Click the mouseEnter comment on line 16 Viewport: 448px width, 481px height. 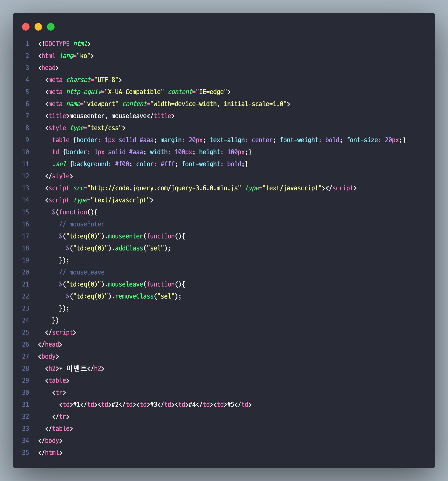pos(82,224)
